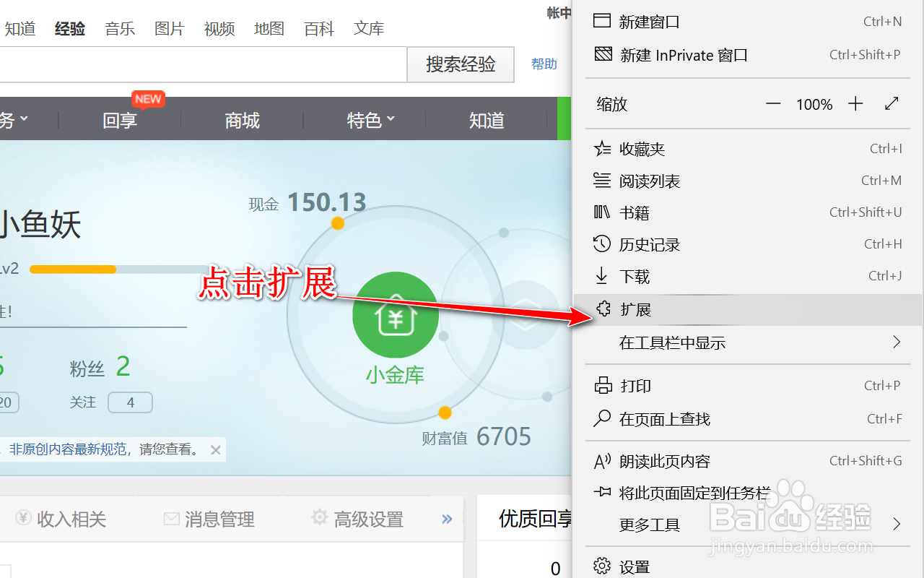Open 阅读列表 from the menu

pyautogui.click(x=747, y=181)
